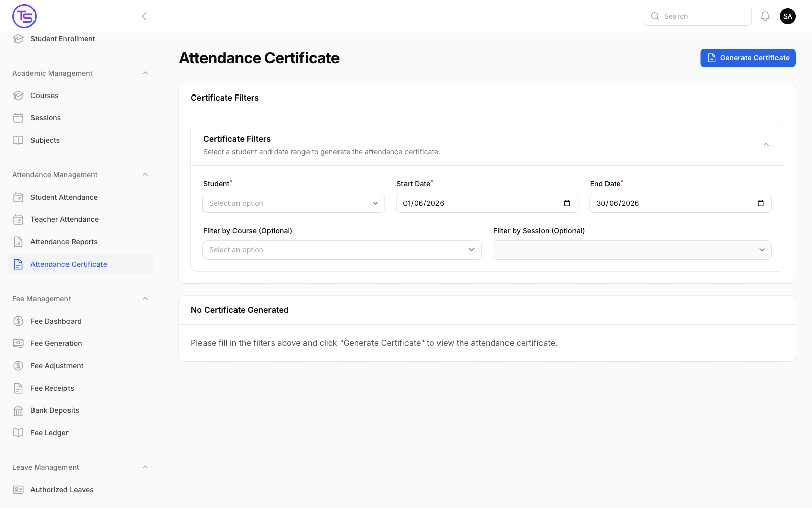Go to Student Enrollment page
The image size is (812, 508).
tap(81, 39)
